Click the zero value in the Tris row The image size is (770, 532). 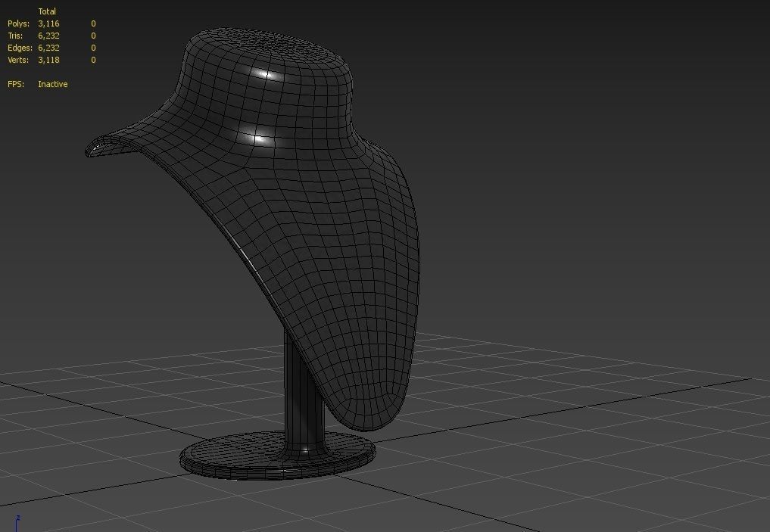pyautogui.click(x=93, y=36)
